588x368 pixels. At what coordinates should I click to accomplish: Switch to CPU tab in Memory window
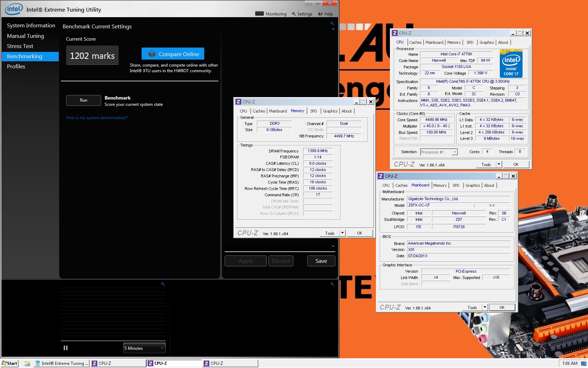(x=243, y=111)
